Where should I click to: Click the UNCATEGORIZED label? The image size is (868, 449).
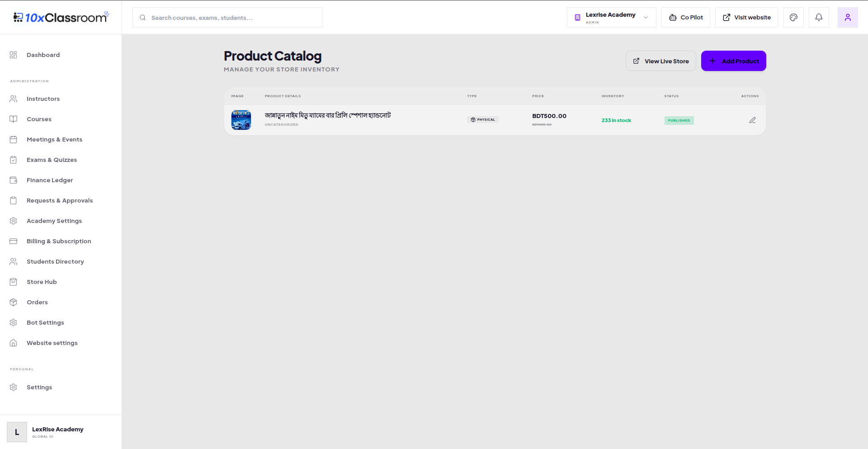pos(282,125)
